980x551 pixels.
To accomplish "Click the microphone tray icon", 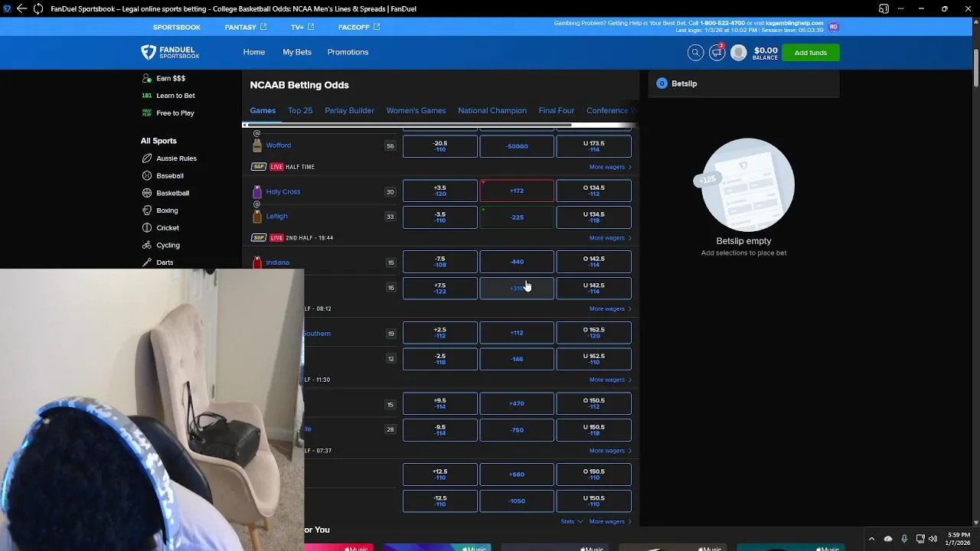I will coord(904,539).
